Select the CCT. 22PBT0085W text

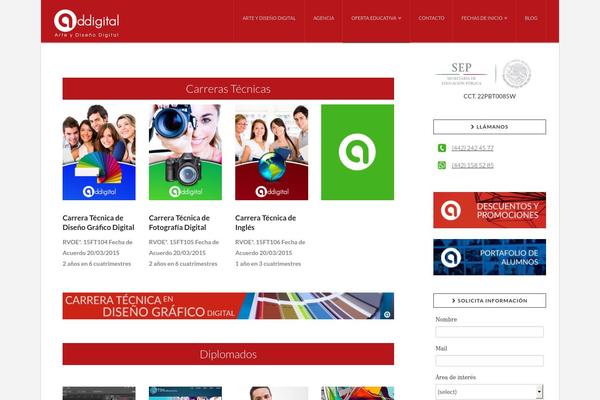click(x=489, y=96)
